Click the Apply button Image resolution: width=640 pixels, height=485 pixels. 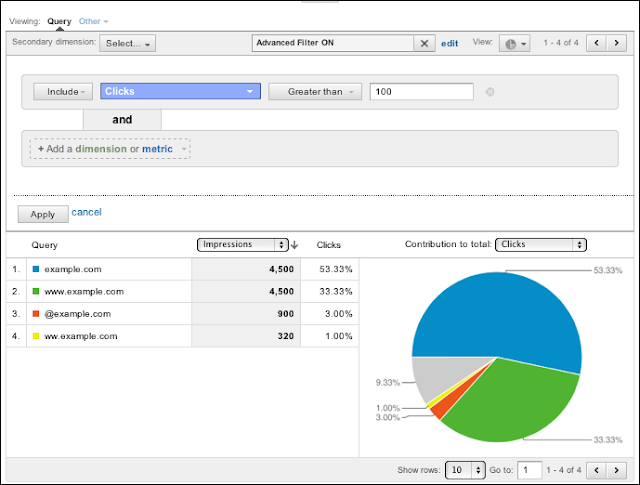(x=43, y=214)
